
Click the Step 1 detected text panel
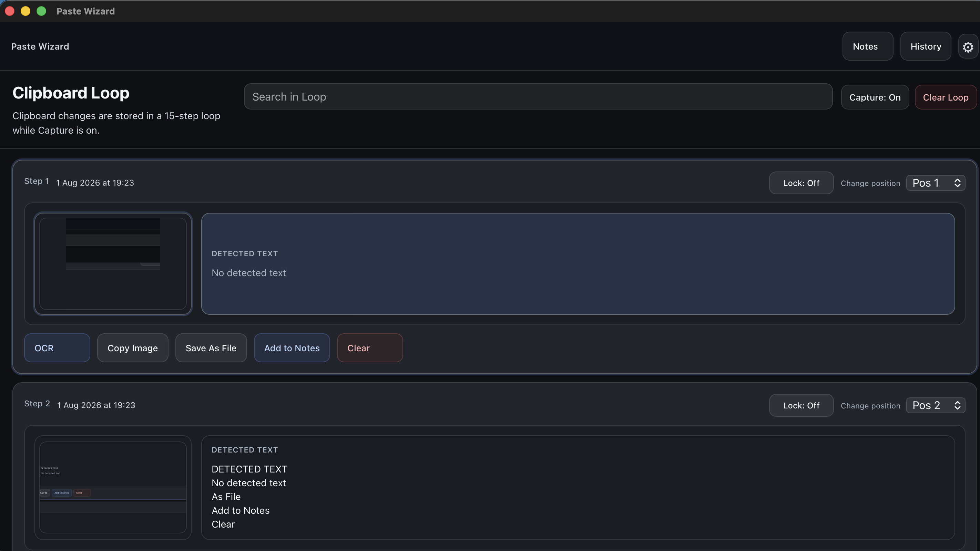click(x=578, y=264)
